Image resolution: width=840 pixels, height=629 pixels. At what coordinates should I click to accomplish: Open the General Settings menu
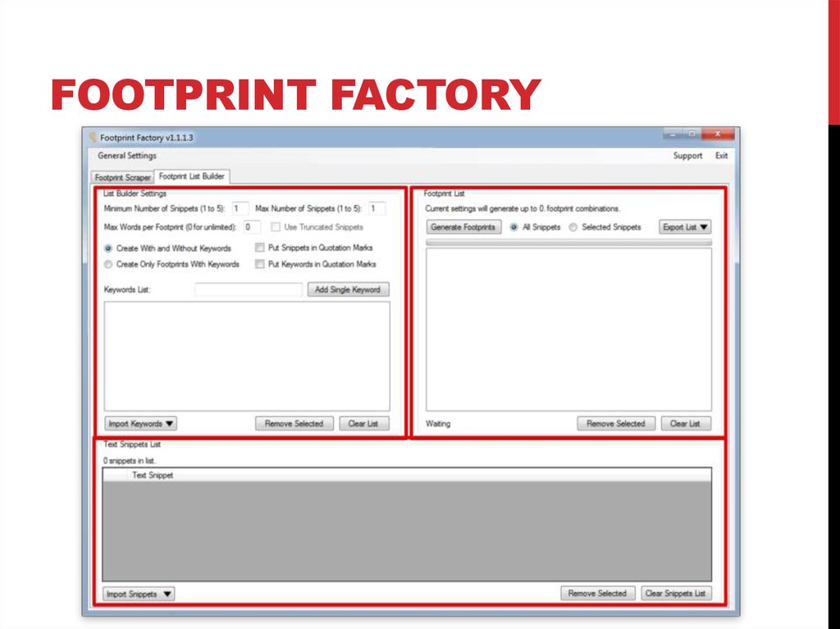pyautogui.click(x=127, y=156)
